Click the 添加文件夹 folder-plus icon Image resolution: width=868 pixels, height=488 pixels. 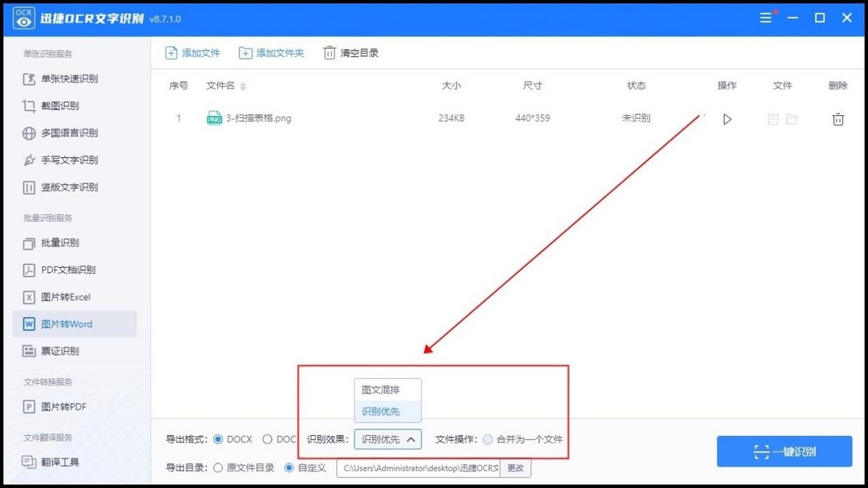pyautogui.click(x=246, y=53)
